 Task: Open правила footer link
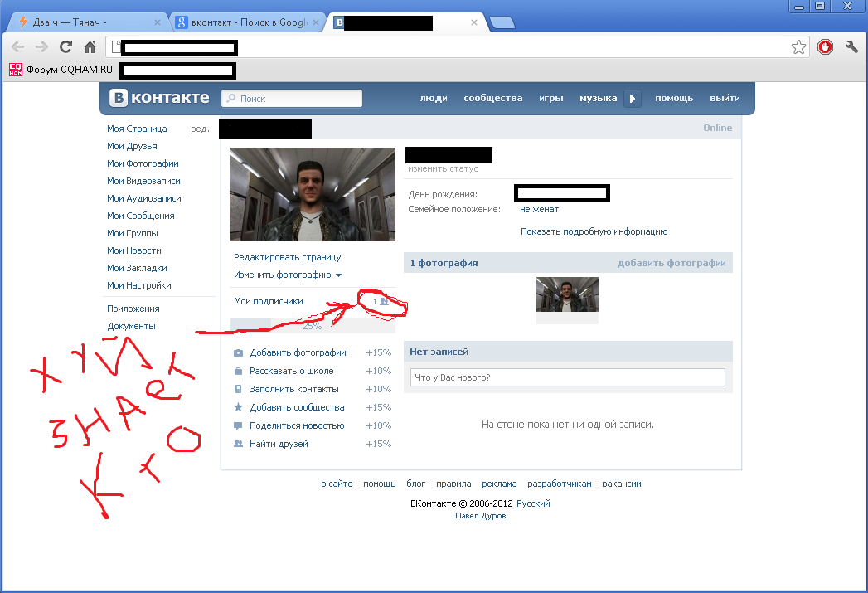(x=453, y=484)
